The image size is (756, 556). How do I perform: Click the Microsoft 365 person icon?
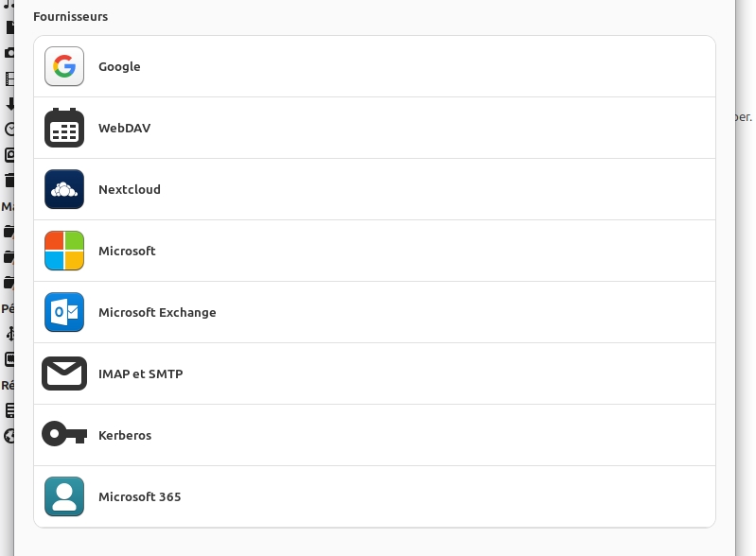(x=64, y=496)
